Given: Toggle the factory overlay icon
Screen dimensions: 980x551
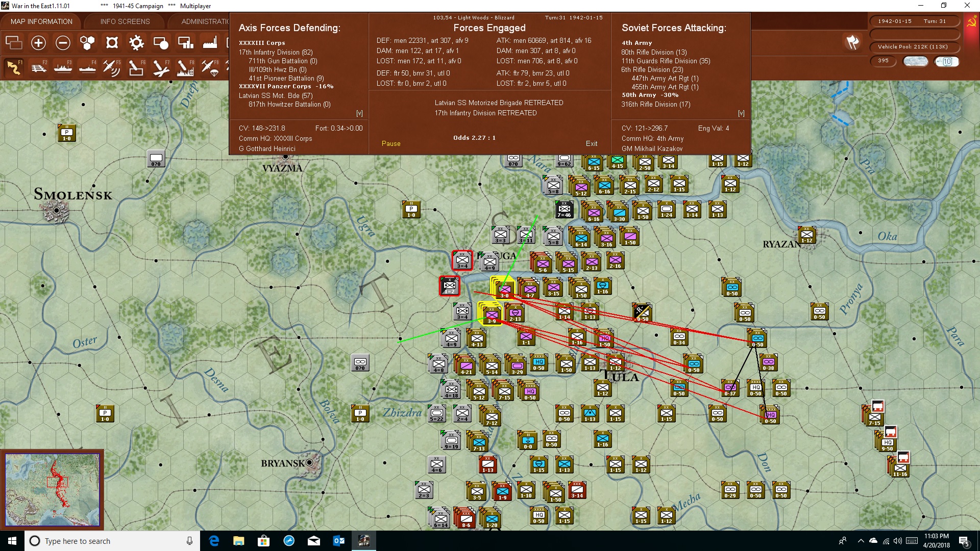Looking at the screenshot, I should pos(210,43).
